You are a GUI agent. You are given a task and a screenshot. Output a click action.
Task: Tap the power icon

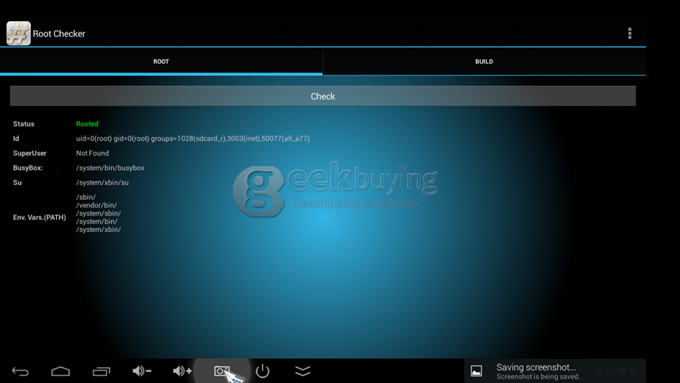(x=262, y=371)
